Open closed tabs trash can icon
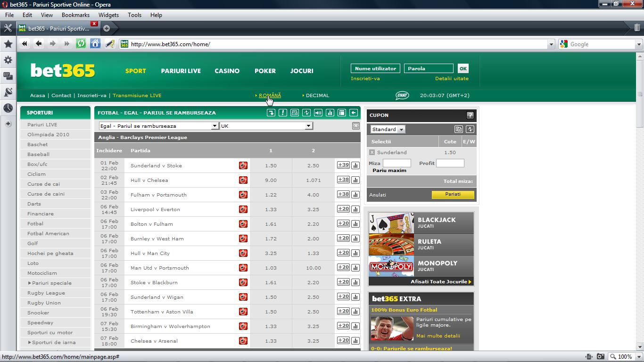This screenshot has height=362, width=644. (637, 28)
